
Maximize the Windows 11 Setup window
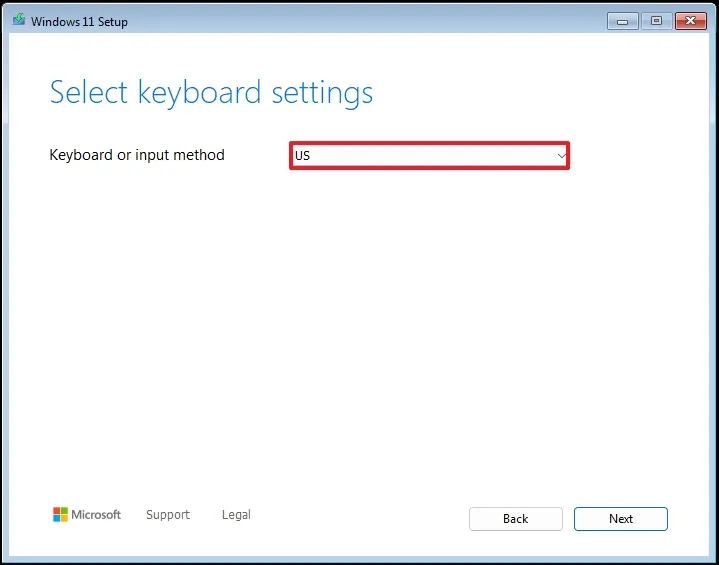tap(656, 20)
